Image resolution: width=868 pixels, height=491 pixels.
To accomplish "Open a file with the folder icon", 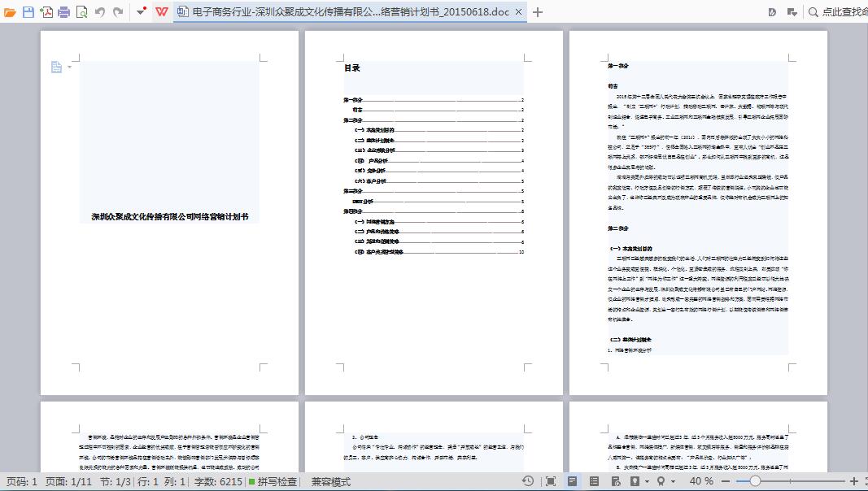I will (10, 11).
